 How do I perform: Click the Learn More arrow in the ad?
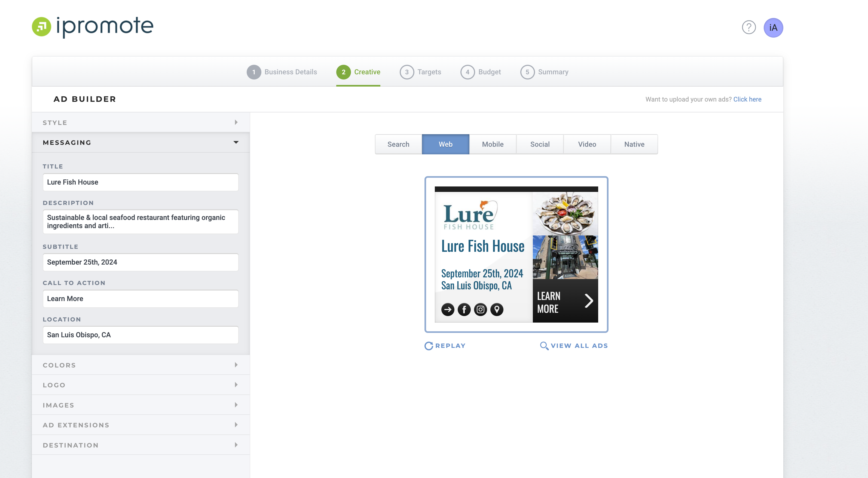click(x=589, y=301)
